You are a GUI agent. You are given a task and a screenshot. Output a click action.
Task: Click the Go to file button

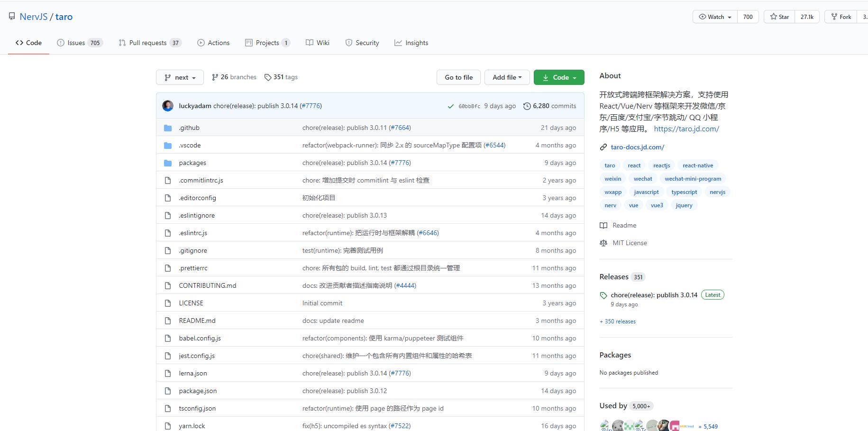point(458,77)
